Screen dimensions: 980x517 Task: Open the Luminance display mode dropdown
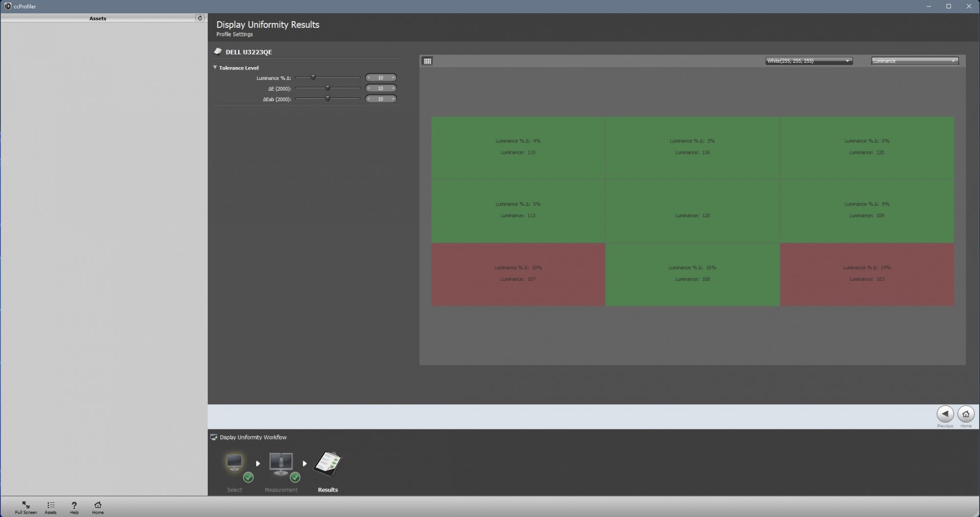pos(915,61)
